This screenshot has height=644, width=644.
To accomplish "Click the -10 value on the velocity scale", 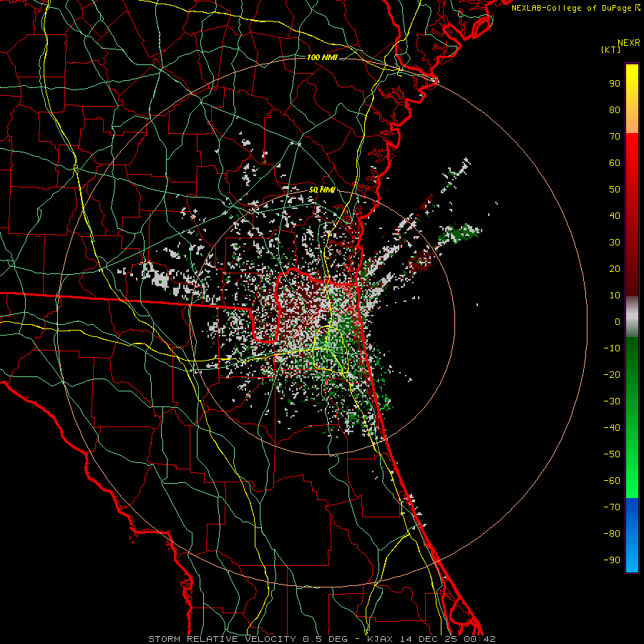I will (x=612, y=348).
